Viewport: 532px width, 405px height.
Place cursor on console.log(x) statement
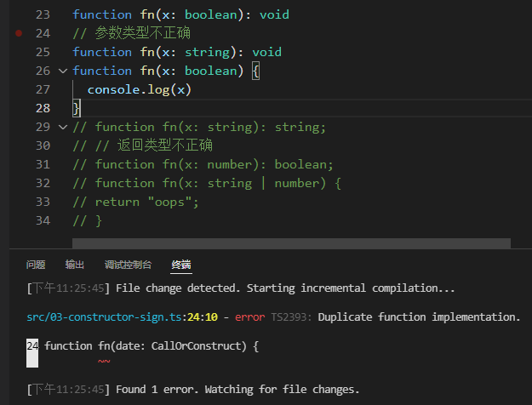coord(140,89)
